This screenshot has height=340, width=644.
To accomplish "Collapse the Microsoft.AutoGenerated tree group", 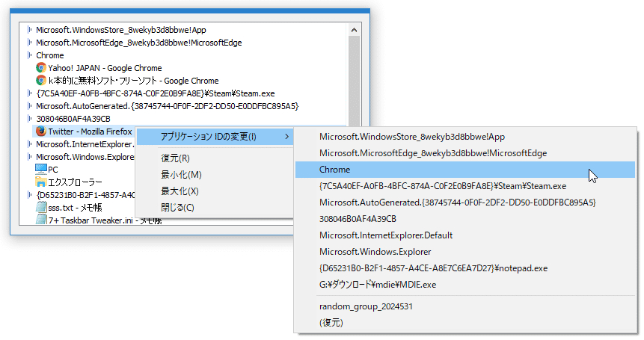I will tap(30, 106).
